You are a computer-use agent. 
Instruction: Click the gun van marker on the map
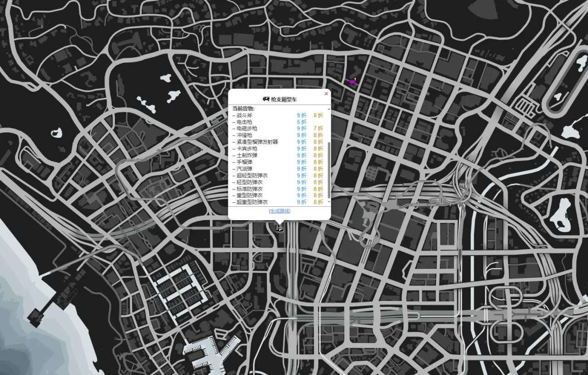[x=279, y=230]
